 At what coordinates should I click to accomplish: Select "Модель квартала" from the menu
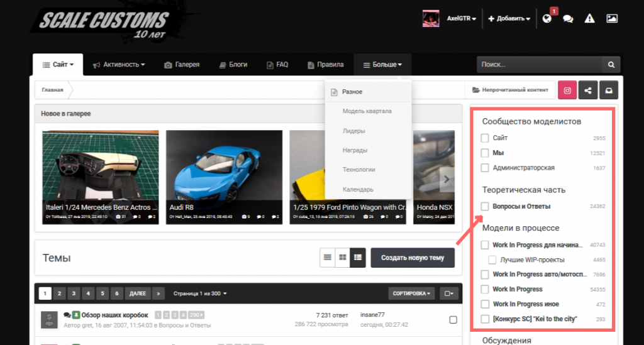coord(367,111)
